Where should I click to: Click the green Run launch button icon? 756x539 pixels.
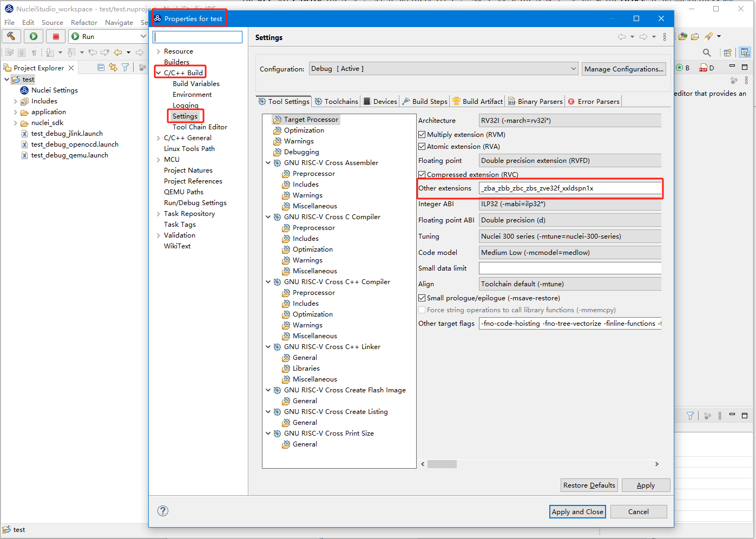pos(34,36)
